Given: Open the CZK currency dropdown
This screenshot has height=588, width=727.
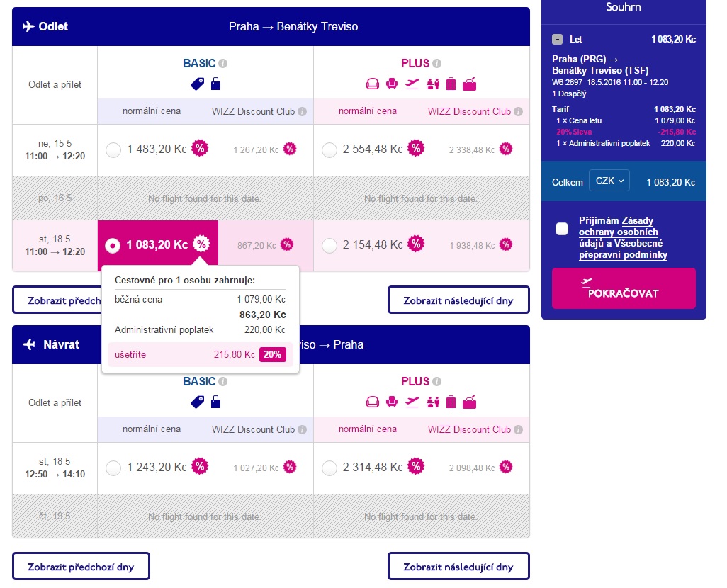Looking at the screenshot, I should pyautogui.click(x=609, y=181).
